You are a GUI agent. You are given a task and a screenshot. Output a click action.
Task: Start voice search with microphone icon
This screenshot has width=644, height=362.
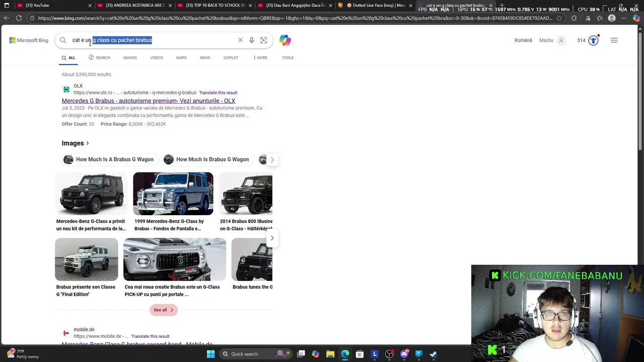[252, 40]
